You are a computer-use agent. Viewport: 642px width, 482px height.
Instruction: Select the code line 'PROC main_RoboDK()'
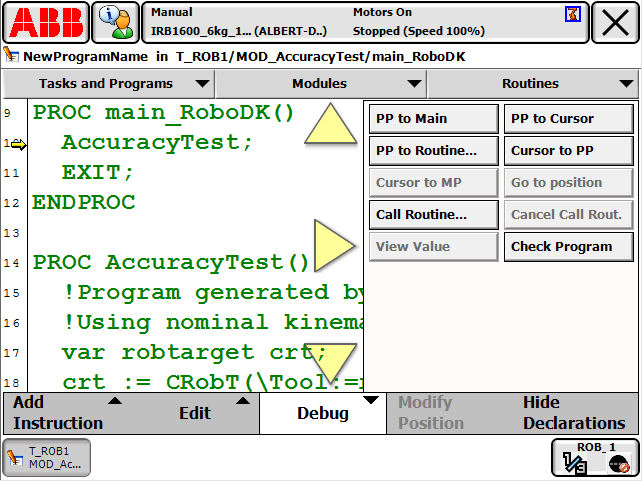pyautogui.click(x=163, y=113)
